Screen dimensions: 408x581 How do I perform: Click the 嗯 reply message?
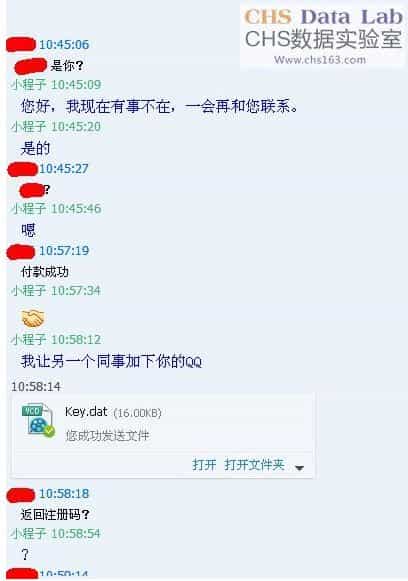pyautogui.click(x=28, y=230)
